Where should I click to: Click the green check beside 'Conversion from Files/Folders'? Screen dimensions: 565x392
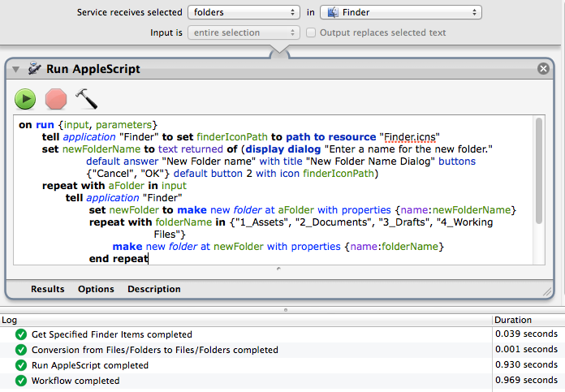pos(21,350)
